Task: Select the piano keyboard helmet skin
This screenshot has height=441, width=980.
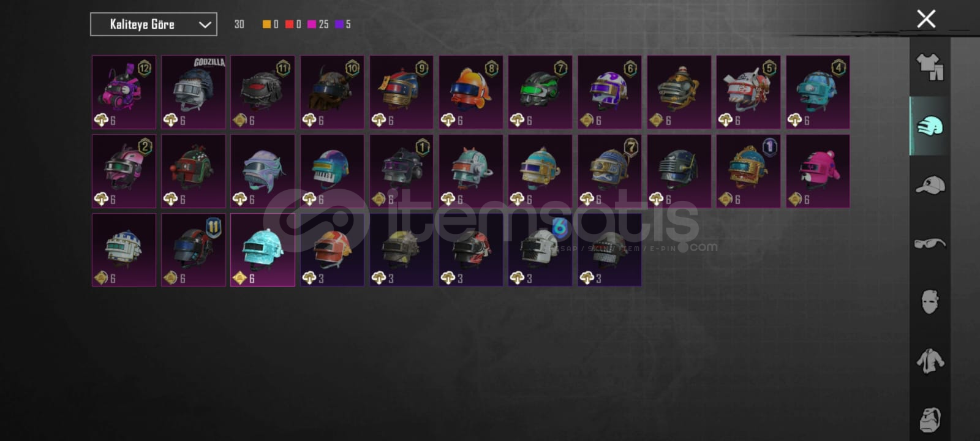Action: (332, 171)
